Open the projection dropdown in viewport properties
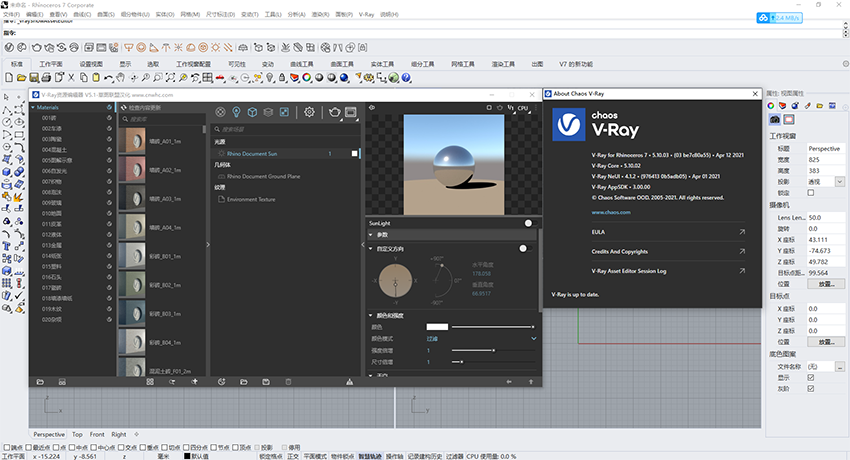The width and height of the screenshot is (850, 460). [x=839, y=182]
